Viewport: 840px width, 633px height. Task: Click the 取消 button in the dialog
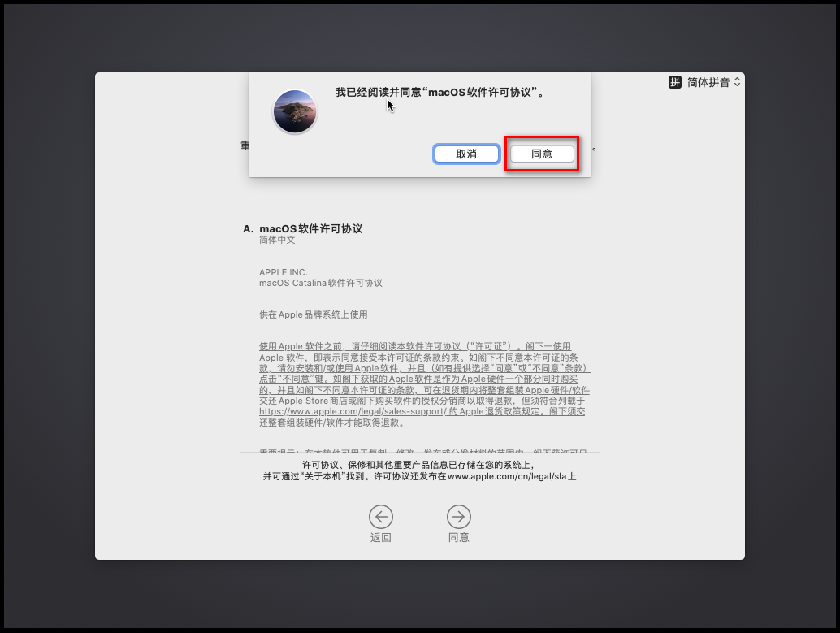coord(466,154)
